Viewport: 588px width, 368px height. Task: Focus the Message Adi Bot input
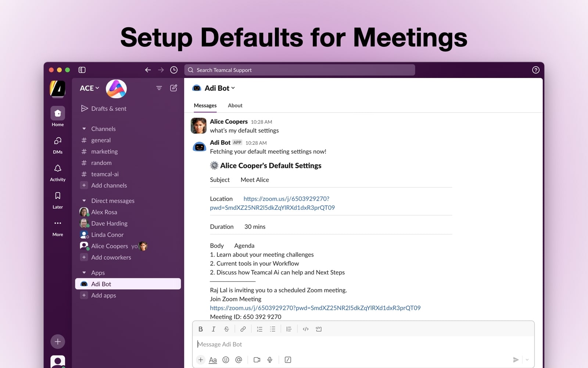[x=363, y=344]
